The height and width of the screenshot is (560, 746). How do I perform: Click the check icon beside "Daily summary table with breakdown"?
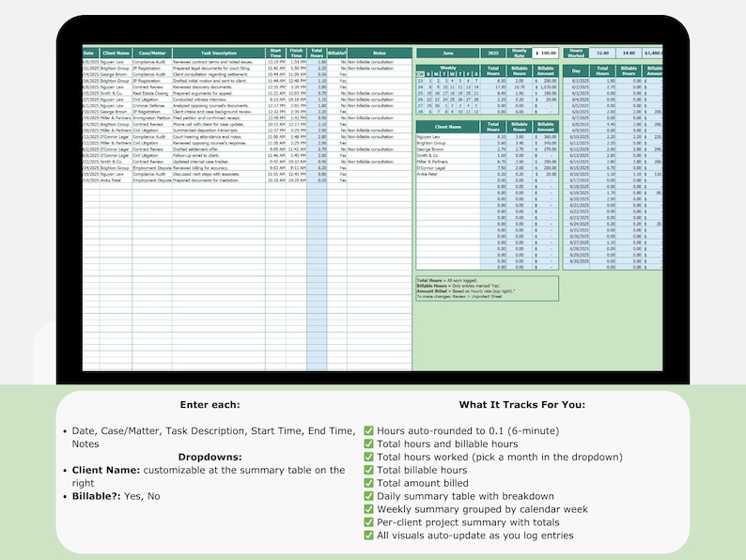368,496
